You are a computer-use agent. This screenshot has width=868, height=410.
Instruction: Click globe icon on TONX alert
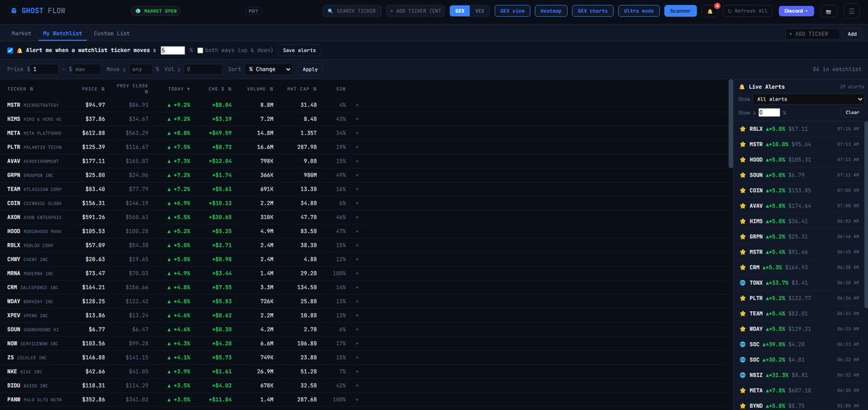point(743,283)
